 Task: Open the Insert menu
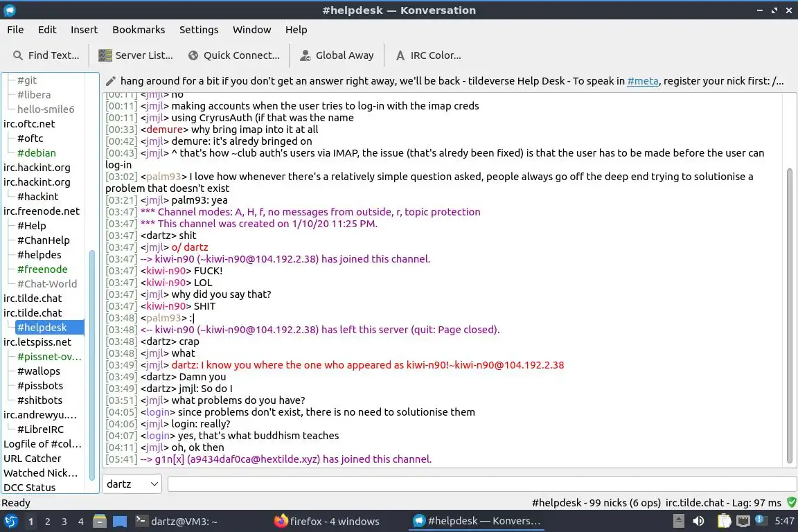tap(84, 30)
